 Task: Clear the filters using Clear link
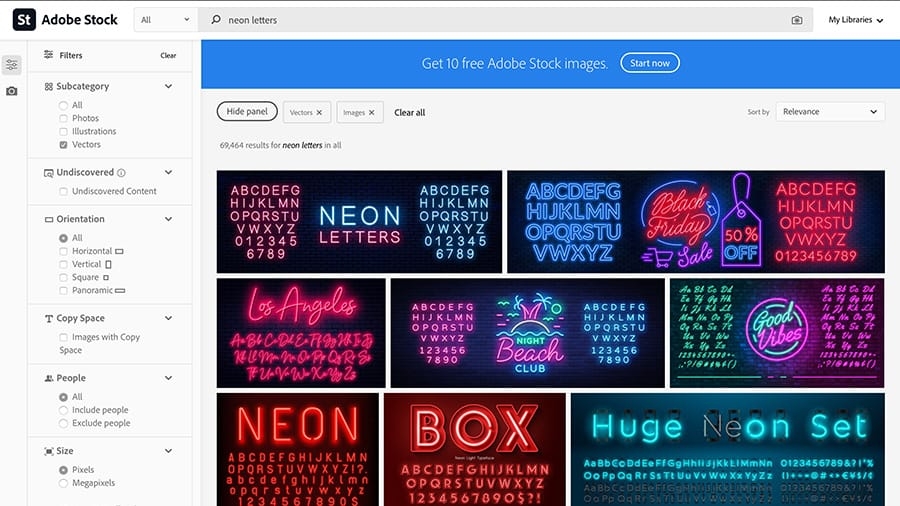pyautogui.click(x=168, y=56)
